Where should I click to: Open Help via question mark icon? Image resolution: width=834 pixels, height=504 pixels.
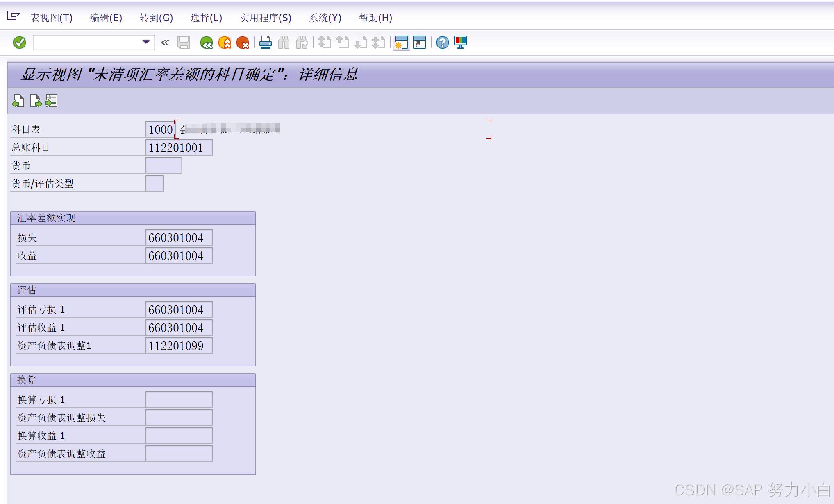442,43
